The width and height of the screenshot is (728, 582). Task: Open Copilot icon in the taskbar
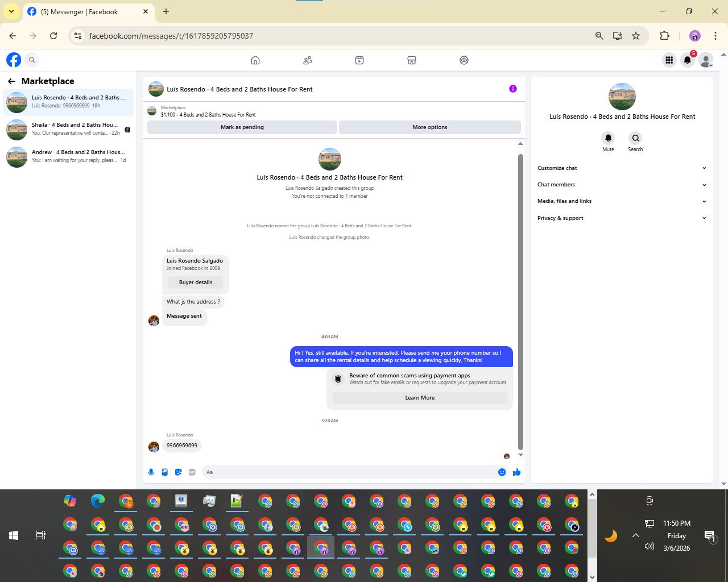pos(70,501)
